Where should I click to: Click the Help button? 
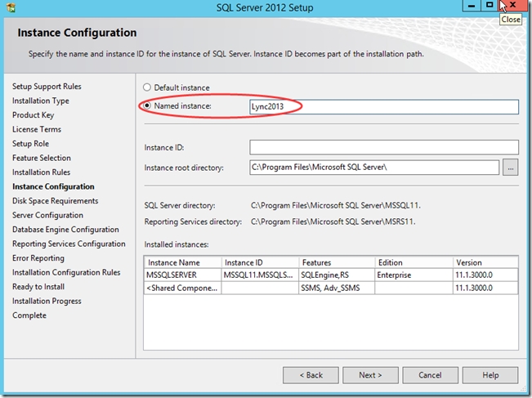pyautogui.click(x=490, y=375)
